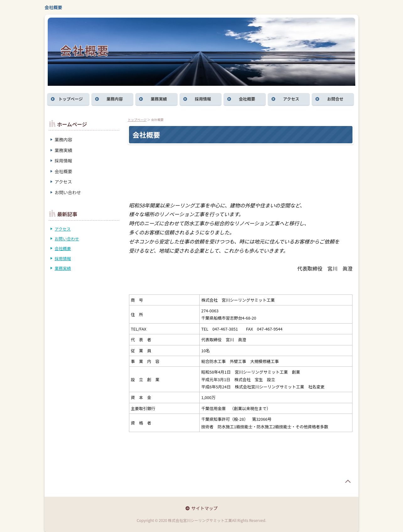403x532 pixels.
Task: Select お問い合わせ in the ホームページ sidebar menu
Action: pyautogui.click(x=68, y=193)
